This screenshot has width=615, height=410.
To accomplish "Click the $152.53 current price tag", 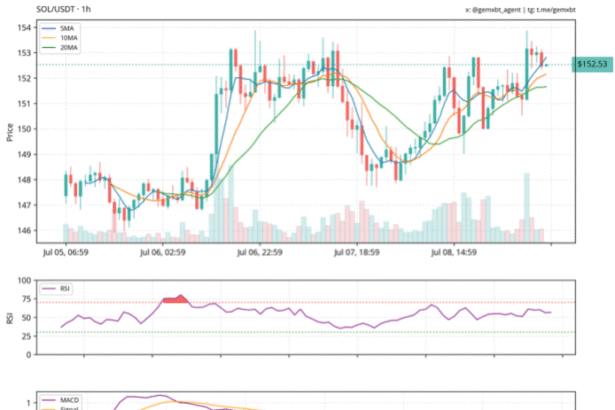I will coord(590,64).
